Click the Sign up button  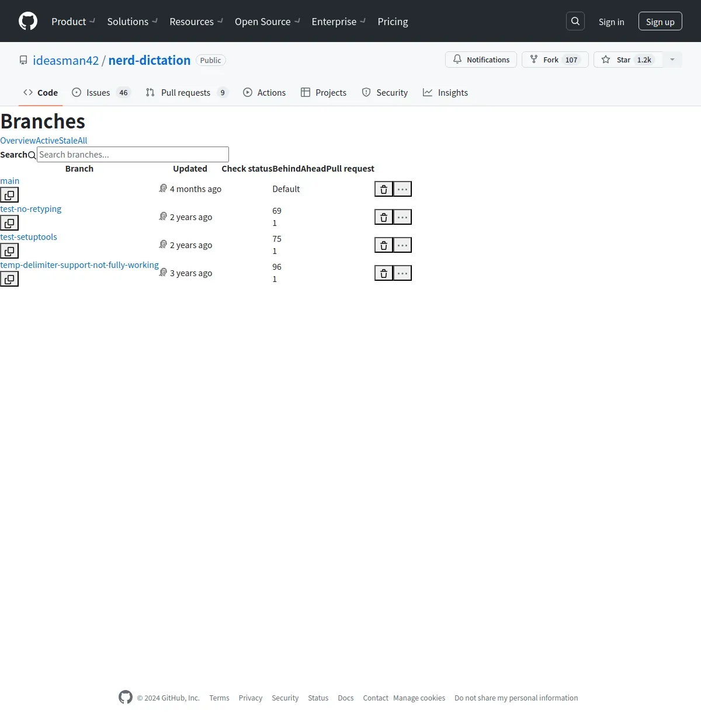[x=660, y=22]
